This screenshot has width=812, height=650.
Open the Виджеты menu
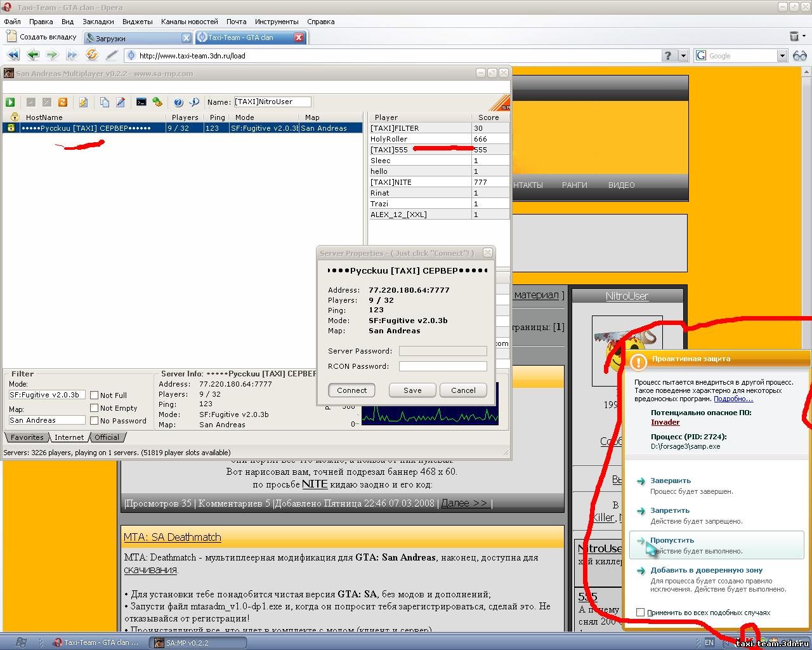click(x=138, y=22)
